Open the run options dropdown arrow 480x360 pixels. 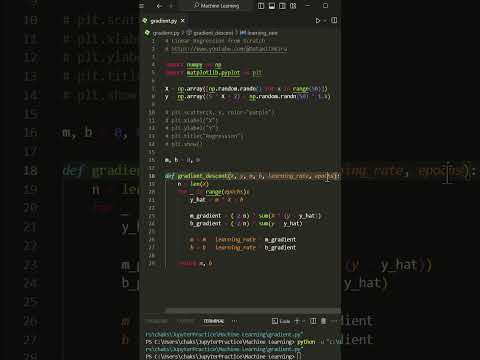(325, 21)
